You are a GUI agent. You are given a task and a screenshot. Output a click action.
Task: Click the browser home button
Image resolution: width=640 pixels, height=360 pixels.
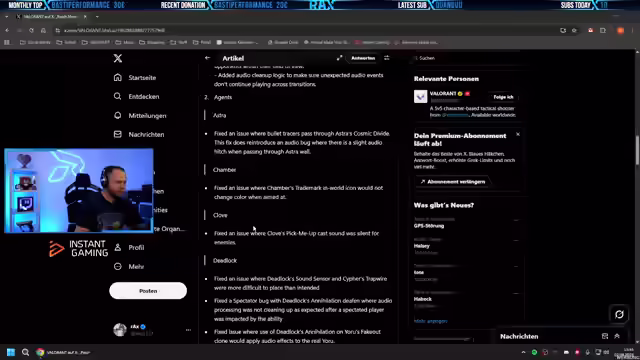pos(43,30)
